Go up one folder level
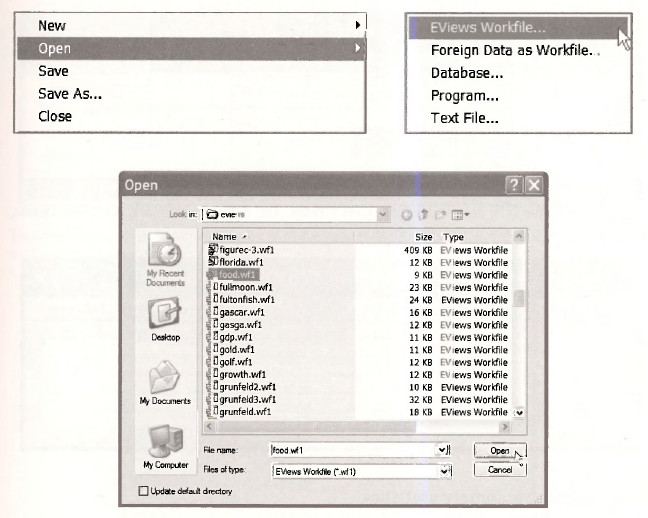This screenshot has height=518, width=648. click(424, 215)
